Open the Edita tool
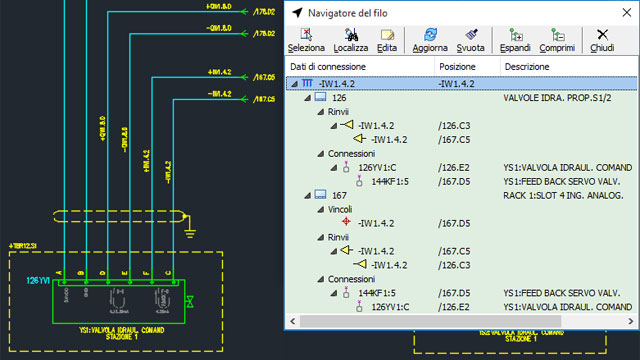Viewport: 640px width, 360px height. pyautogui.click(x=387, y=40)
